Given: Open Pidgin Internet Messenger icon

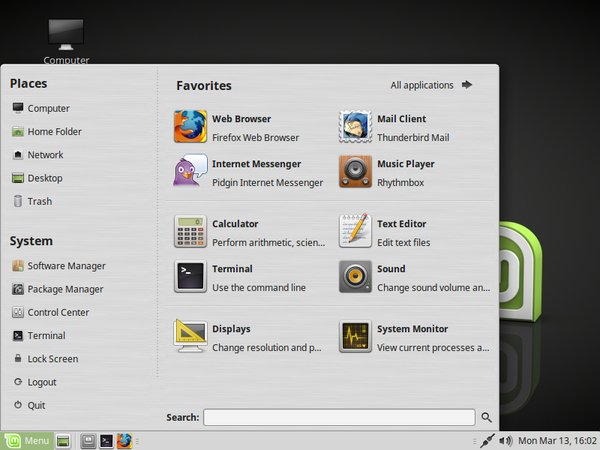Looking at the screenshot, I should pos(190,170).
